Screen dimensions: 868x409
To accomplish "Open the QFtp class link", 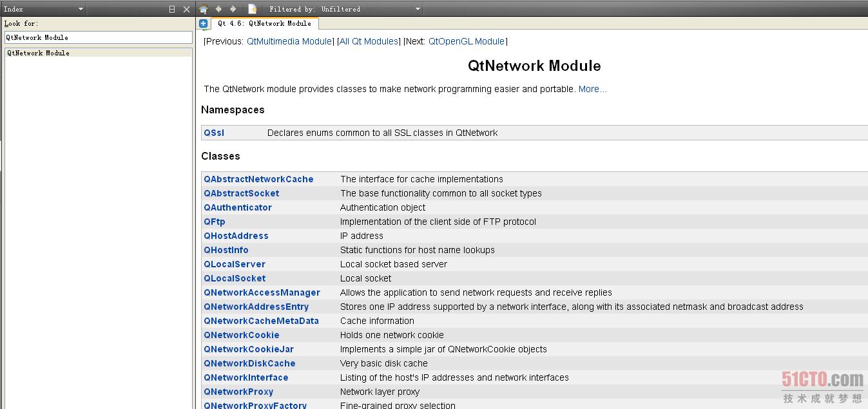I will (x=215, y=222).
